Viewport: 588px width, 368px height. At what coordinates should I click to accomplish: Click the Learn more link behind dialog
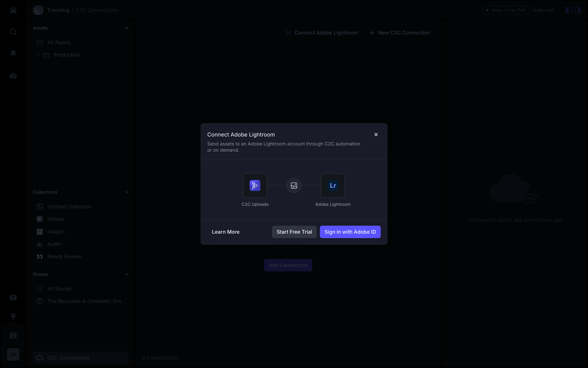[x=288, y=247]
